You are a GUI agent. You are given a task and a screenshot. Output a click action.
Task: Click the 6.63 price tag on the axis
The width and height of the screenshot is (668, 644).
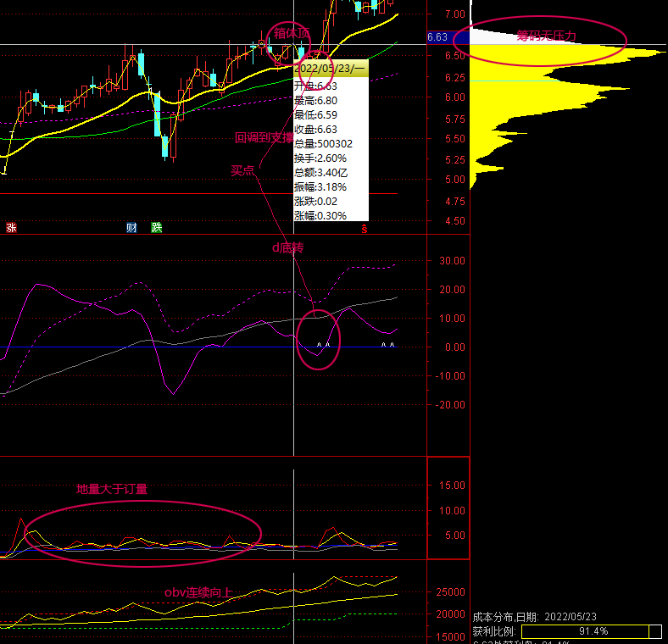[437, 37]
